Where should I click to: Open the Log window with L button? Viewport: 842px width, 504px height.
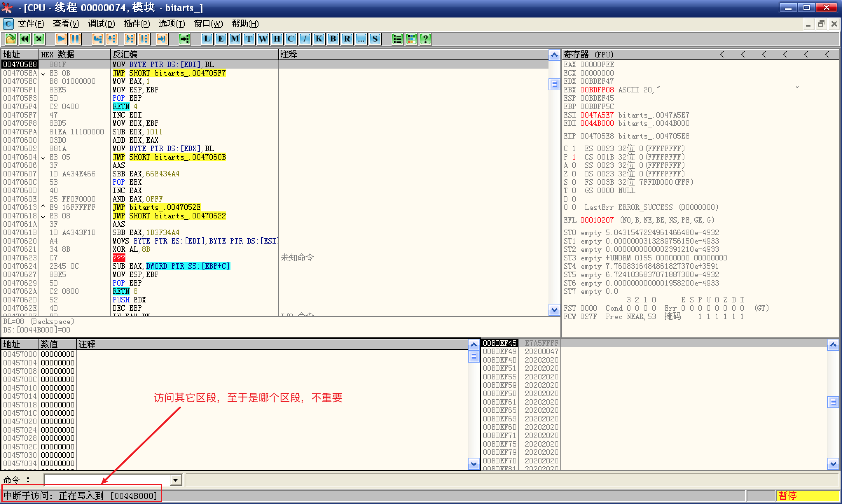pos(207,39)
